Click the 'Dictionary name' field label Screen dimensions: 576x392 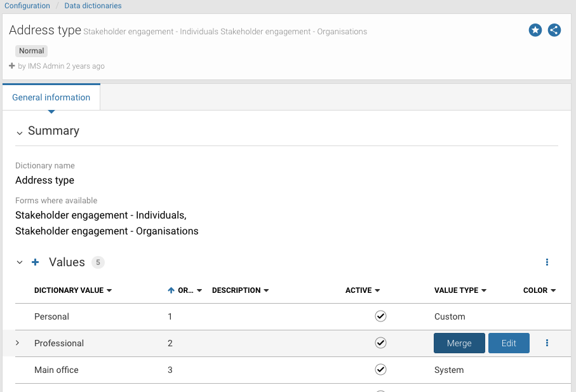pyautogui.click(x=45, y=165)
